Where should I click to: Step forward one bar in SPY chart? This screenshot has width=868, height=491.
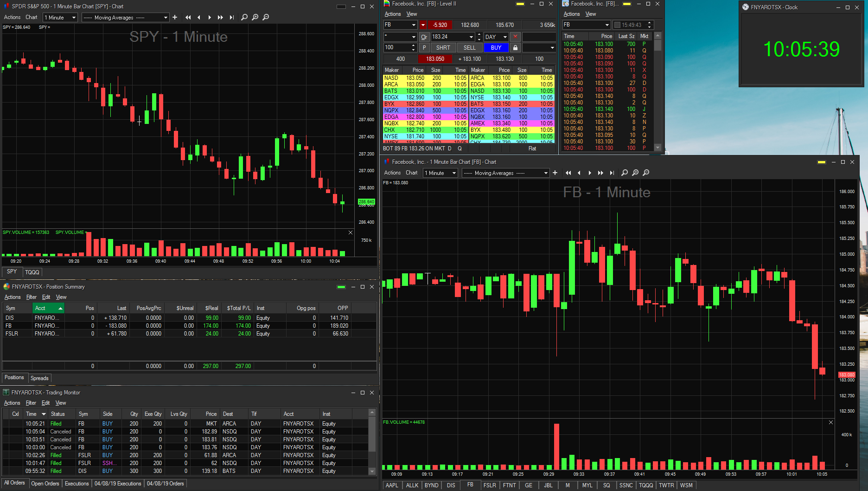pos(210,17)
